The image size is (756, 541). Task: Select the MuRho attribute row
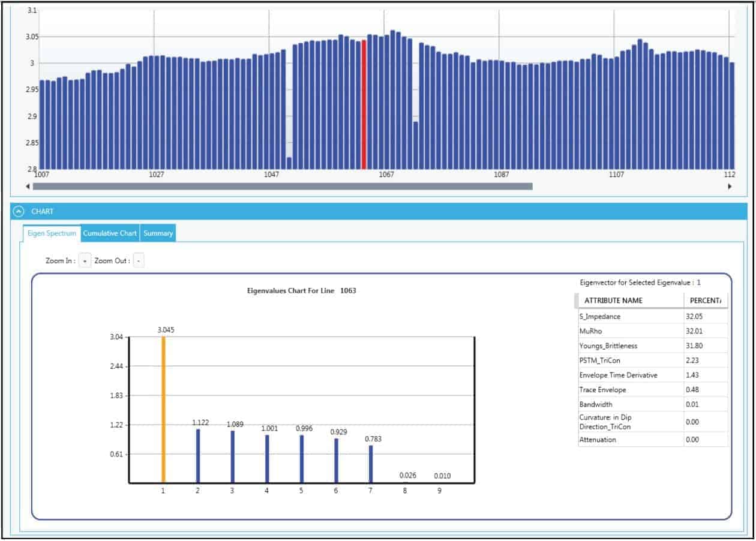point(630,331)
